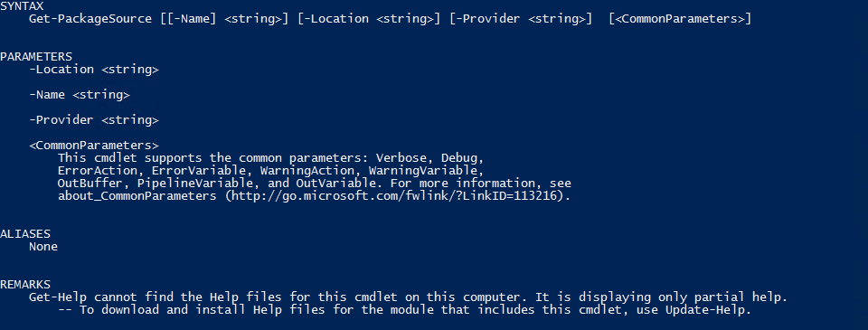This screenshot has width=868, height=330.
Task: Click the -Location <string> parameter entry
Action: point(94,70)
